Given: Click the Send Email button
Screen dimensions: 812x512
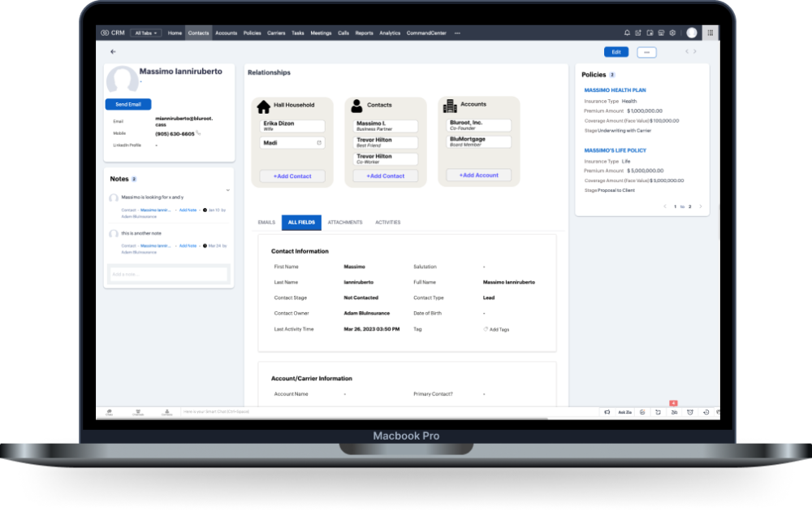Looking at the screenshot, I should (x=128, y=105).
